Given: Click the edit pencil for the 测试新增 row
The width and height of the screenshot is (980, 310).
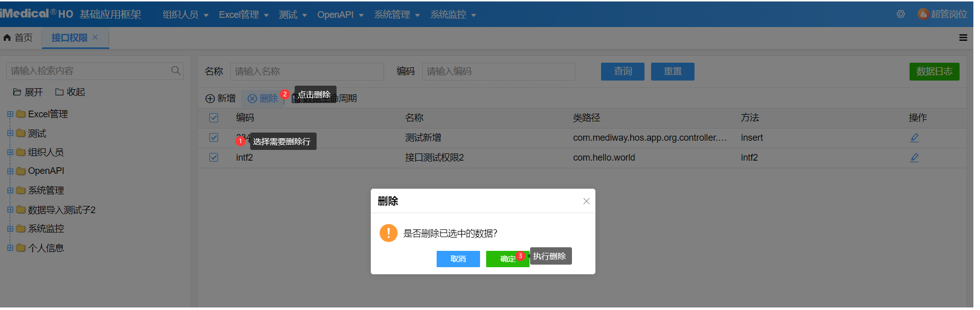Looking at the screenshot, I should pos(914,138).
